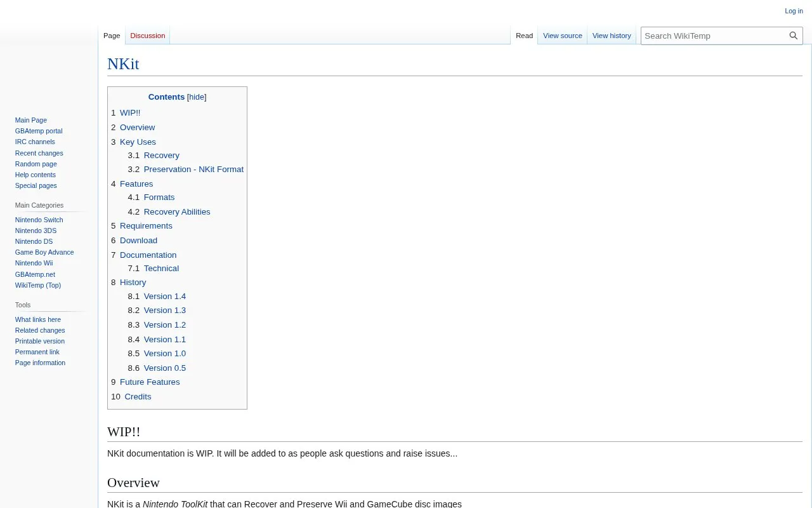This screenshot has width=812, height=508.
Task: Jump to Version 1.4 history
Action: coord(165,297)
